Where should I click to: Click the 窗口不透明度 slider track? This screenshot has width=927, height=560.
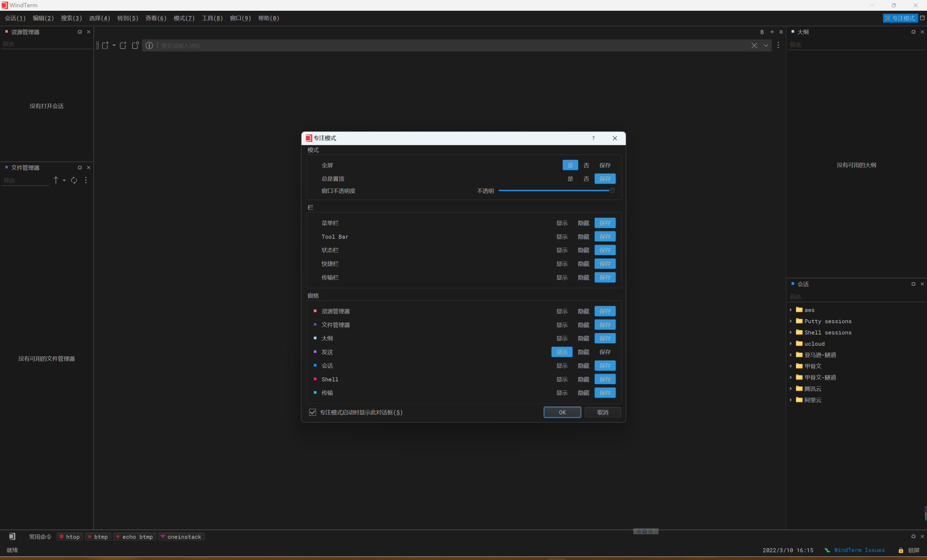(x=553, y=191)
